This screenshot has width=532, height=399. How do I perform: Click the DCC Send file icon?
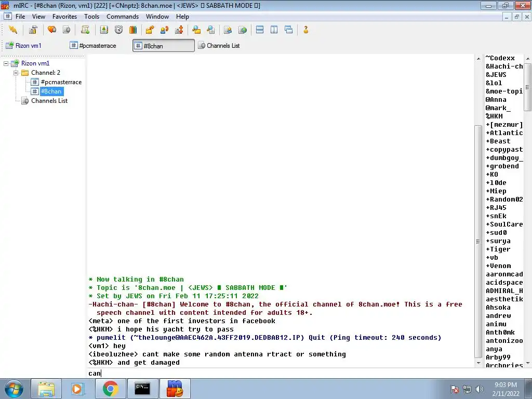150,30
